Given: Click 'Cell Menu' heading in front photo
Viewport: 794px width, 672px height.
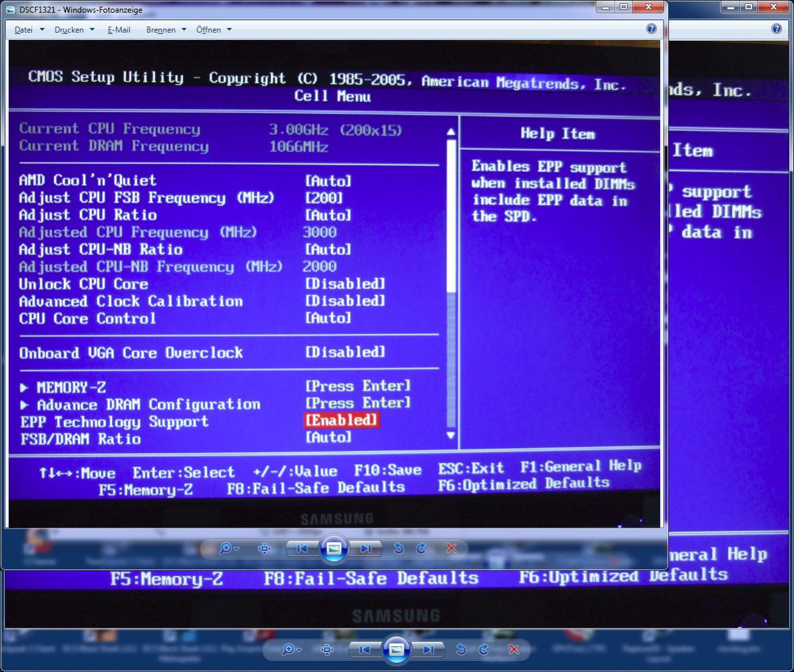Looking at the screenshot, I should coord(332,96).
